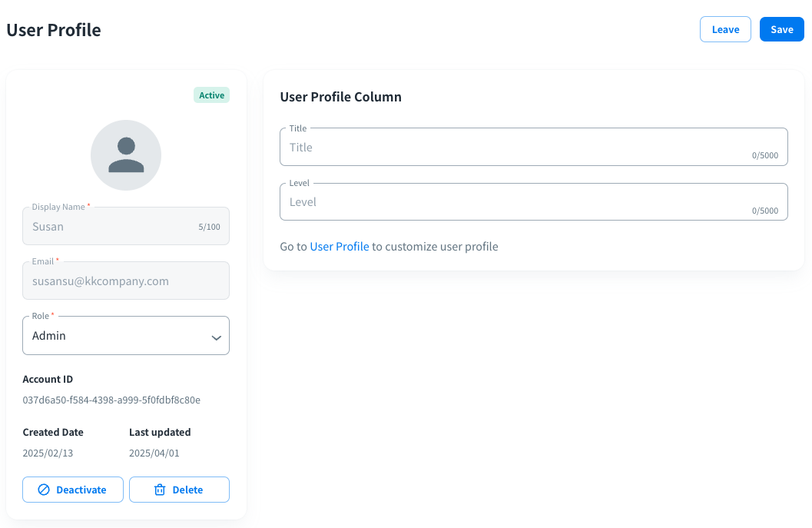Click the green Active status badge
The height and width of the screenshot is (528, 812).
pyautogui.click(x=211, y=95)
